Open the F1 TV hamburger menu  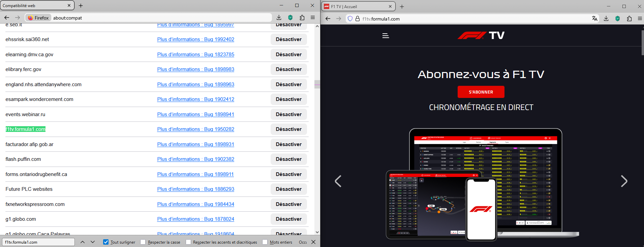pyautogui.click(x=386, y=36)
